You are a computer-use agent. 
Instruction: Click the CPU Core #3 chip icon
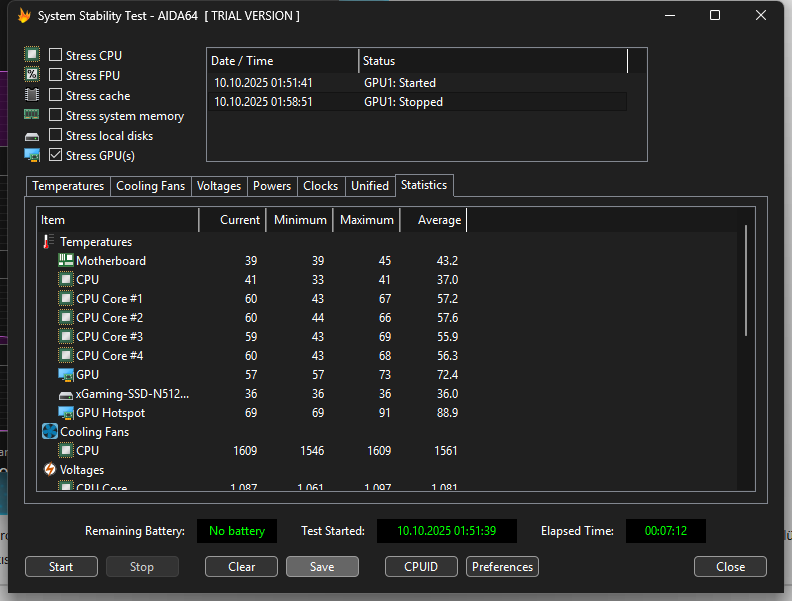[x=66, y=336]
